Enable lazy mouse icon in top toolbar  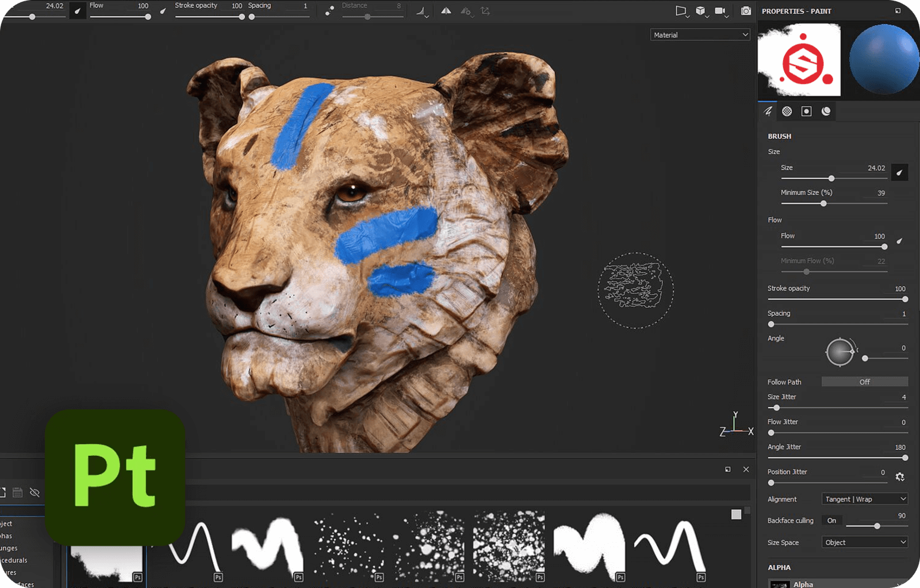(x=329, y=11)
